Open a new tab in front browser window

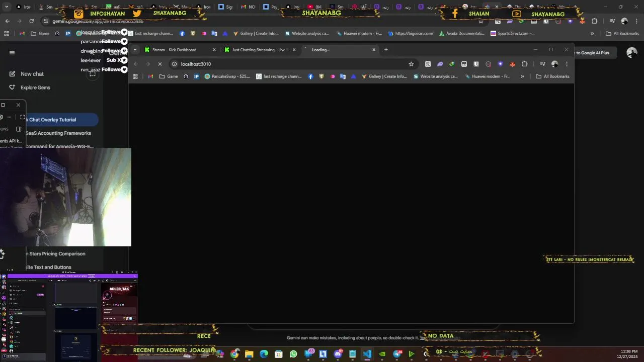[x=386, y=50]
